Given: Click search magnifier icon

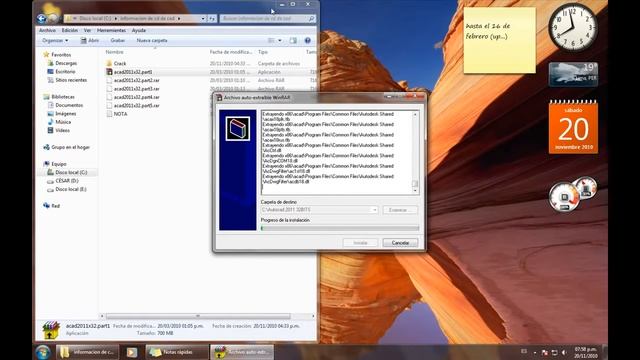Looking at the screenshot, I should tap(311, 18).
